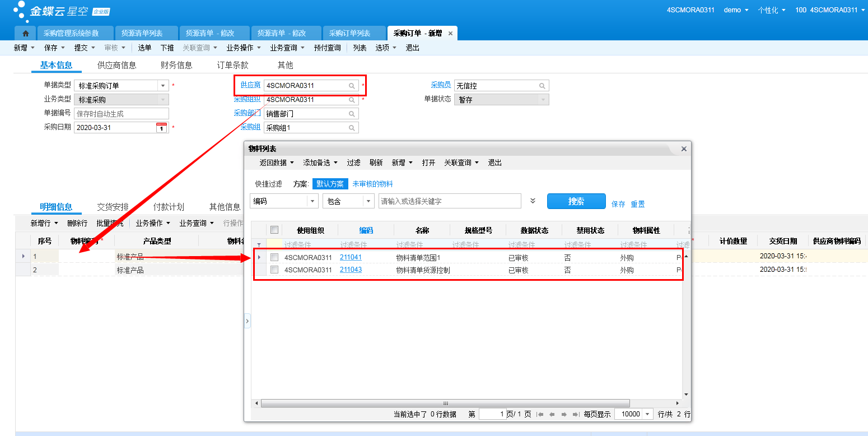Open demo user dropdown in header
Image resolution: width=868 pixels, height=436 pixels.
(736, 10)
